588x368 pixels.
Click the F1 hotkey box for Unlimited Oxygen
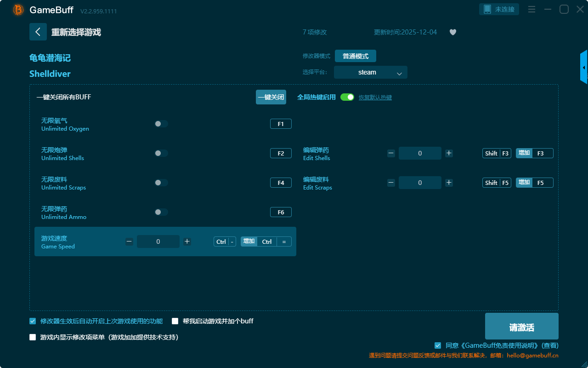point(281,124)
